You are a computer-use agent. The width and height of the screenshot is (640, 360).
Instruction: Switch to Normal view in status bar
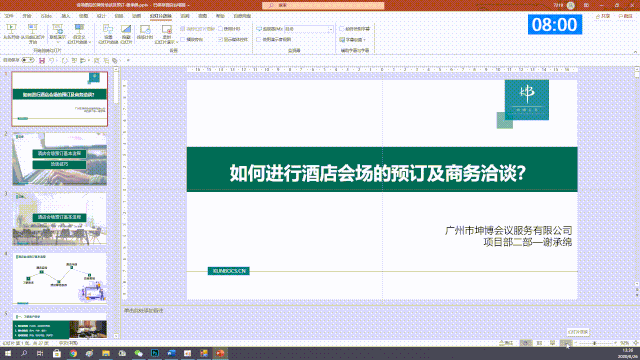tap(526, 343)
